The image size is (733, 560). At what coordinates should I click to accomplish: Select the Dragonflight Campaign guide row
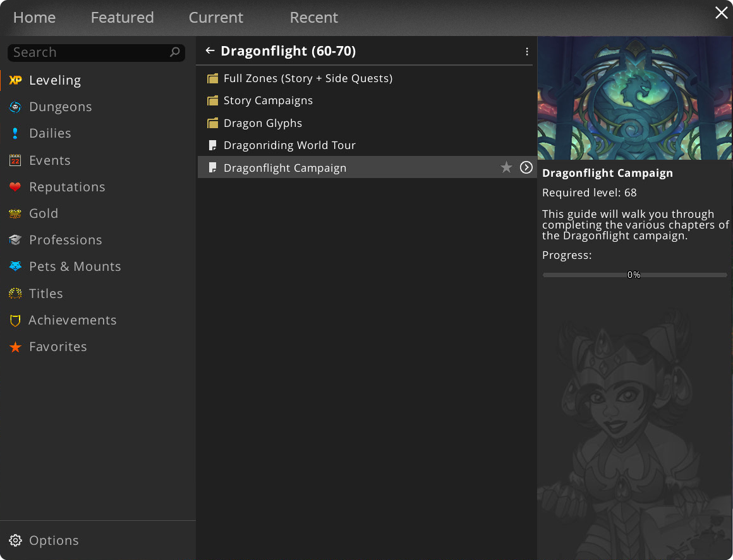[x=366, y=167]
